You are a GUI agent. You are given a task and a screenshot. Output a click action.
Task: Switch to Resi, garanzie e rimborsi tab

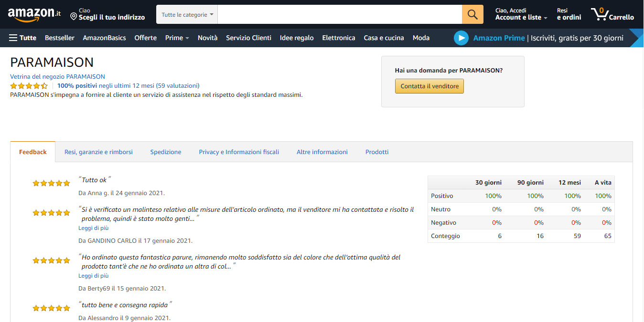(x=98, y=152)
